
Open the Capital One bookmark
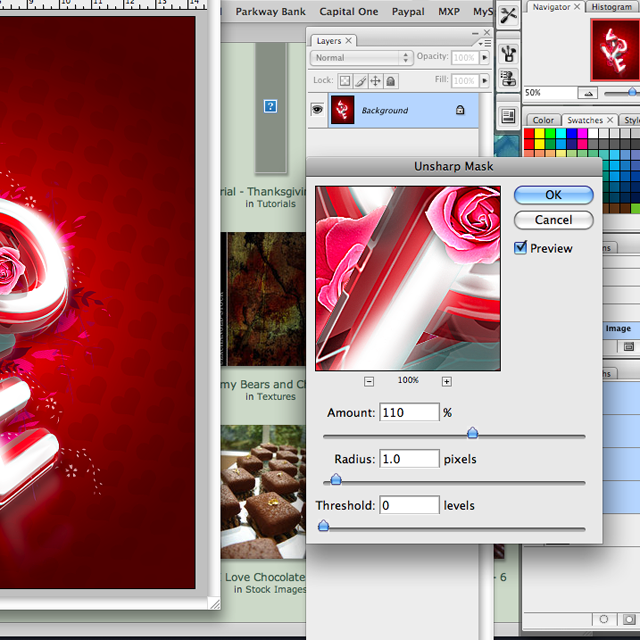[349, 12]
